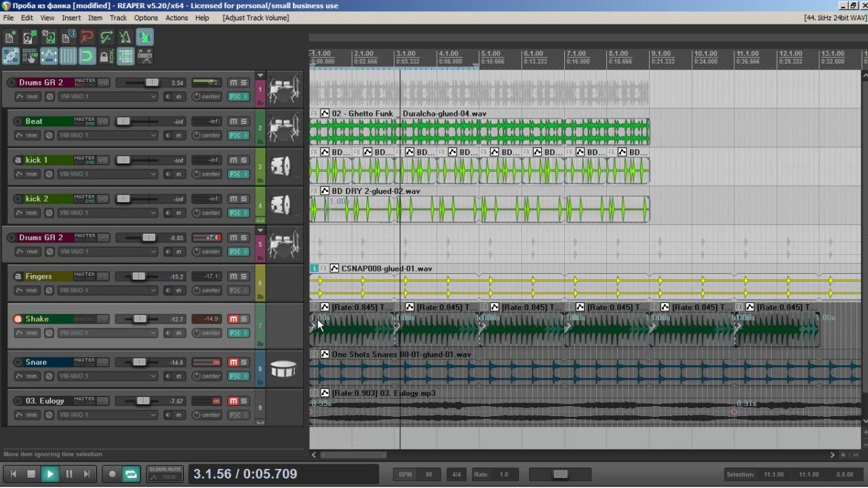The width and height of the screenshot is (868, 488).
Task: Click the playback Rate slider
Action: pos(560,474)
